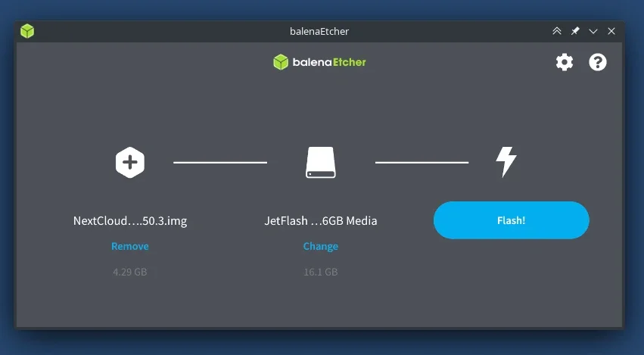Toggle keep-above with the double chevron up
Viewport: 644px width, 355px height.
pos(557,31)
